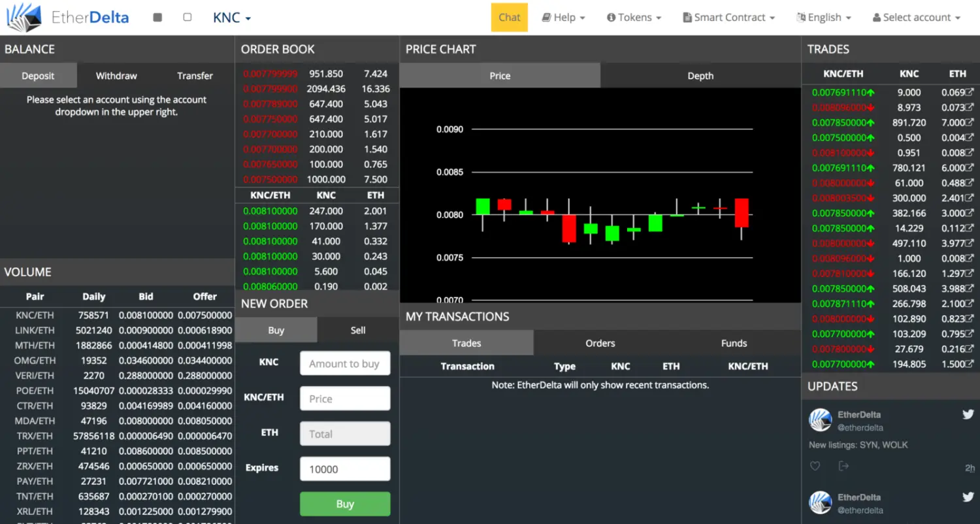Expand the Tokens dropdown

pos(634,17)
